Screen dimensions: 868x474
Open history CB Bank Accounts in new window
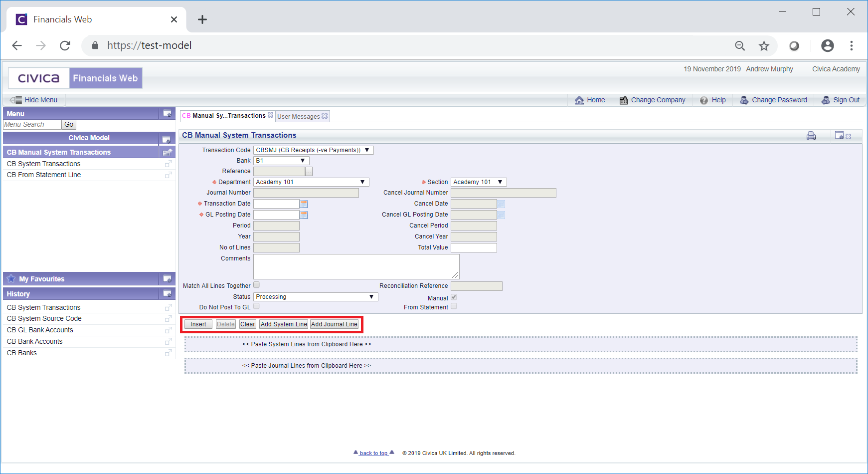[x=169, y=342]
